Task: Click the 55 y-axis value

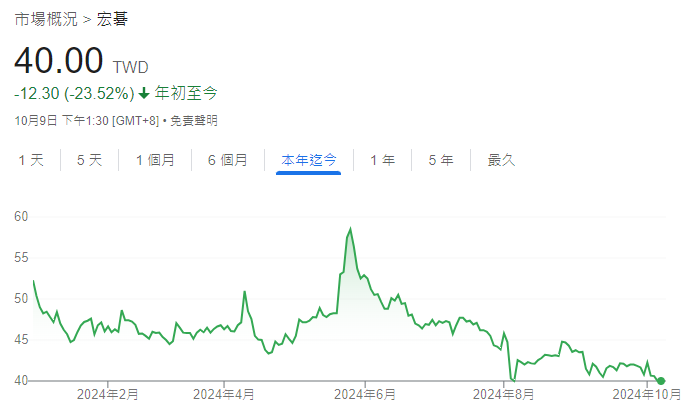Action: [x=21, y=258]
